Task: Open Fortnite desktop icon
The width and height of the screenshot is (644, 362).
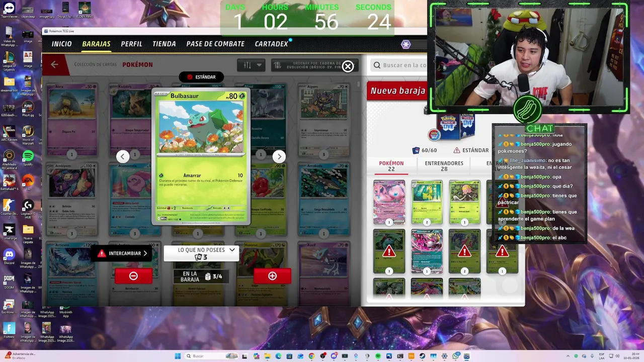Action: pos(9,331)
